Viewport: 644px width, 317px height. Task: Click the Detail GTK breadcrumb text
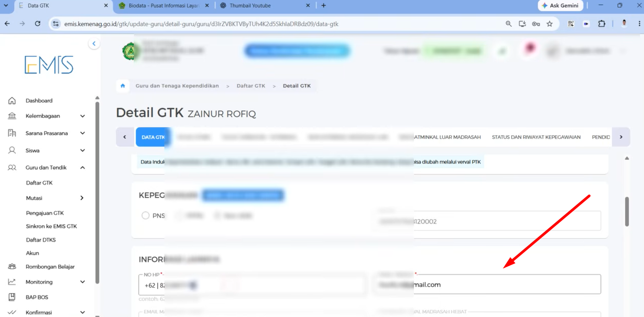tap(297, 86)
